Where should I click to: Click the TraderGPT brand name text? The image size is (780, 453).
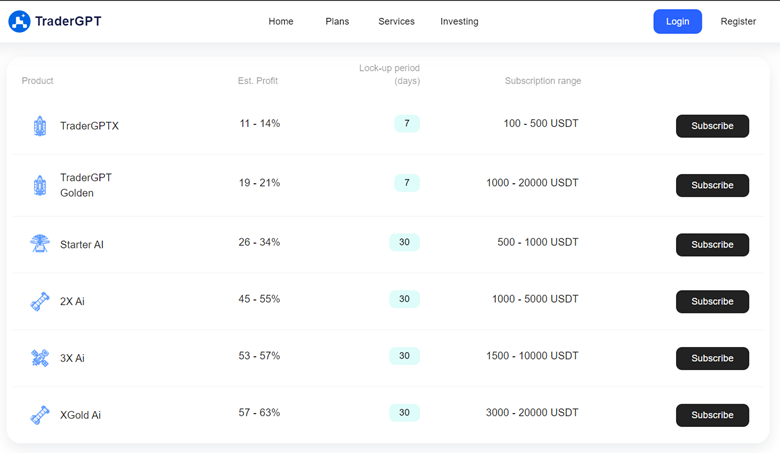pyautogui.click(x=68, y=21)
